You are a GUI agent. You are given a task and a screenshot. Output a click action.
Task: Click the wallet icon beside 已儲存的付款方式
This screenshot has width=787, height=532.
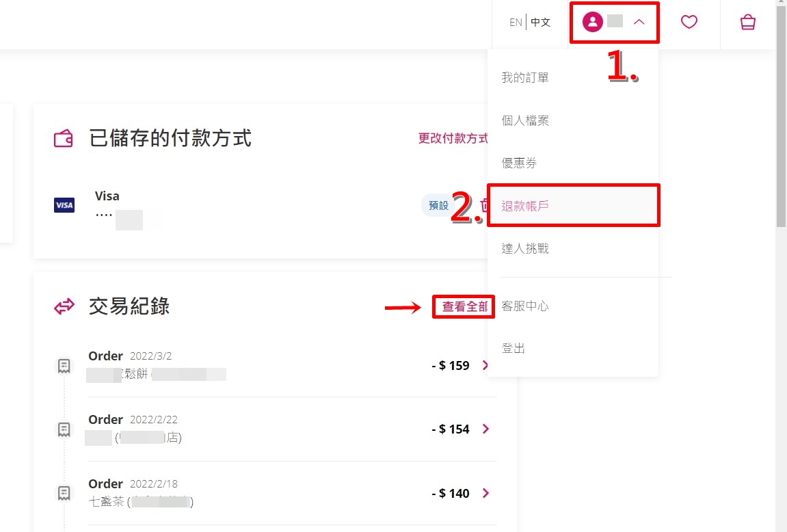click(x=63, y=138)
